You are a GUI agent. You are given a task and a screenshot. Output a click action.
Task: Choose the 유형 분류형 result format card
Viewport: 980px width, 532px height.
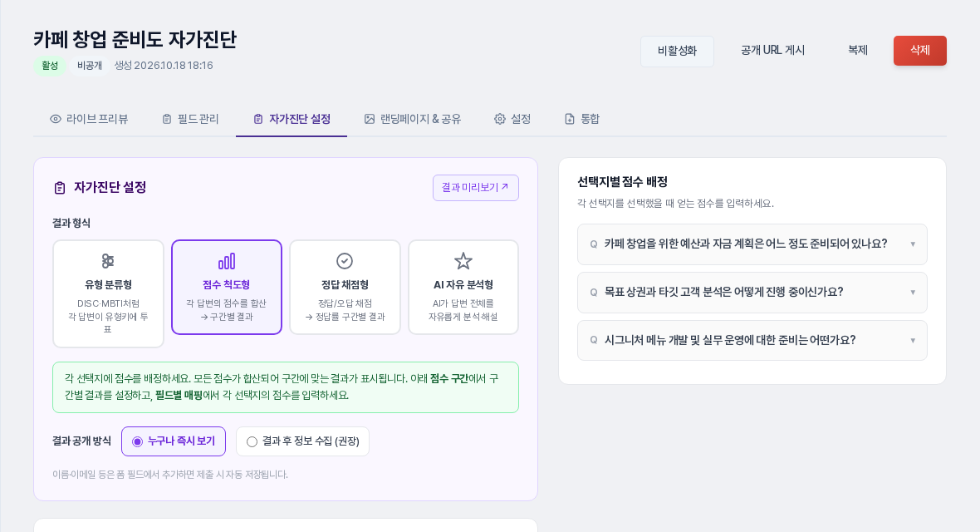(108, 293)
